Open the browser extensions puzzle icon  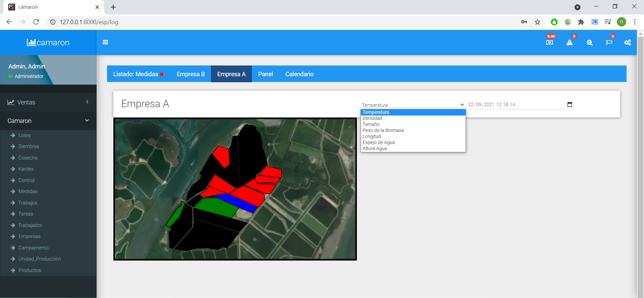tap(581, 22)
